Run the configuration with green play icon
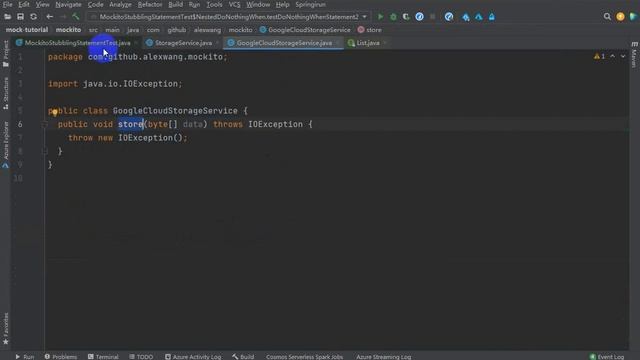Image resolution: width=640 pixels, height=360 pixels. point(380,17)
